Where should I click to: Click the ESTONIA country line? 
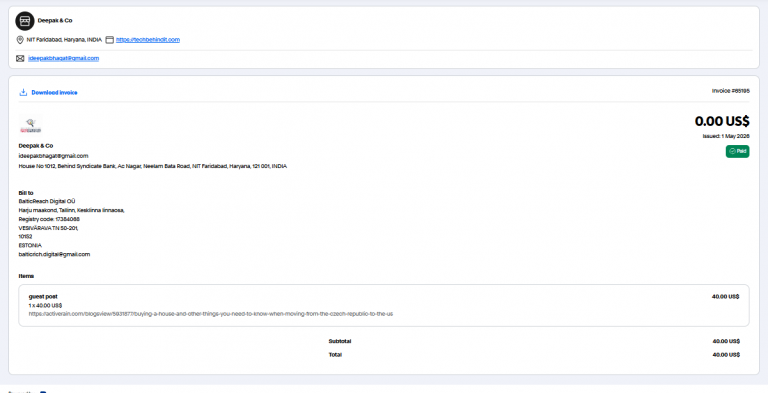(x=30, y=245)
